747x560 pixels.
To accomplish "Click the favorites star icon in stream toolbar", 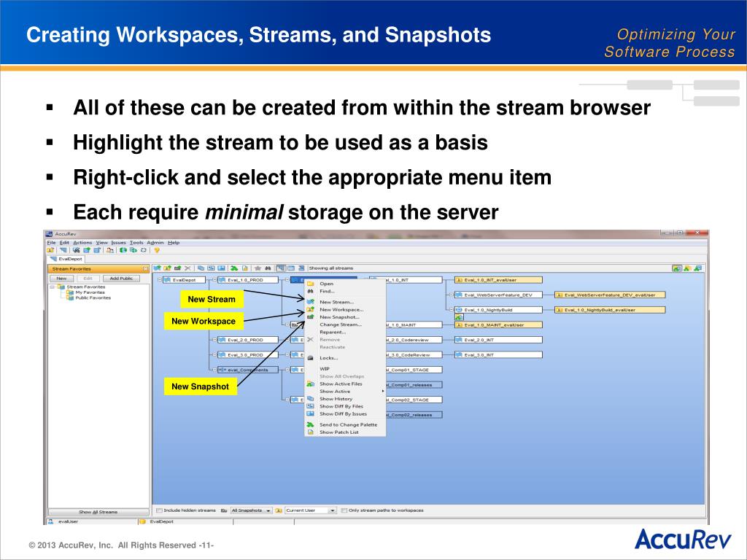I will coord(258,268).
